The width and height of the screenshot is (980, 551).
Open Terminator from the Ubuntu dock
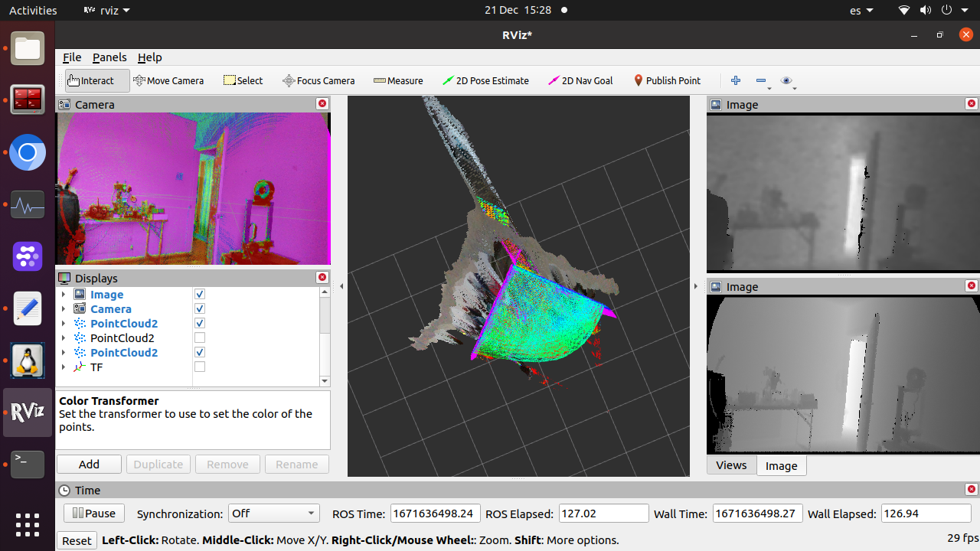coord(28,99)
